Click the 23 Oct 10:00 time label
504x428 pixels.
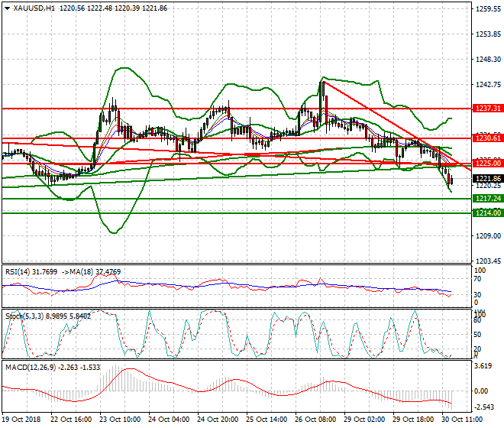pyautogui.click(x=120, y=420)
